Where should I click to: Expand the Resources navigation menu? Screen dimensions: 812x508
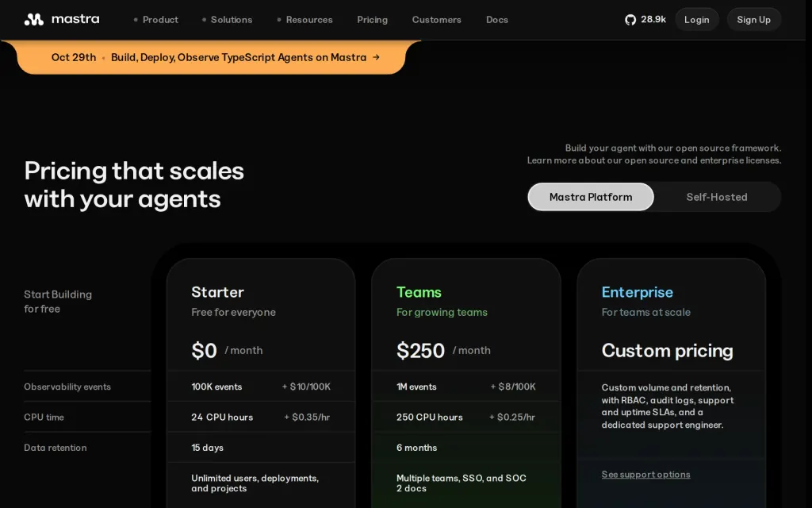(305, 20)
